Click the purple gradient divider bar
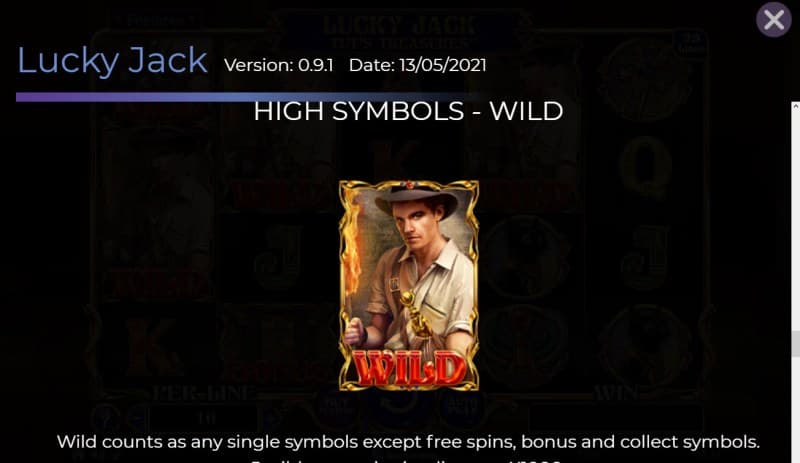 click(245, 97)
